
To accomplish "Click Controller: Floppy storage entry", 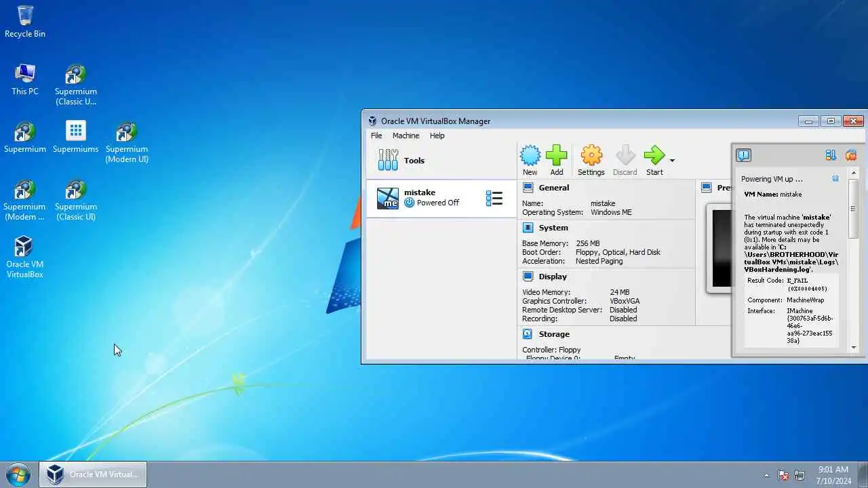I will 551,350.
